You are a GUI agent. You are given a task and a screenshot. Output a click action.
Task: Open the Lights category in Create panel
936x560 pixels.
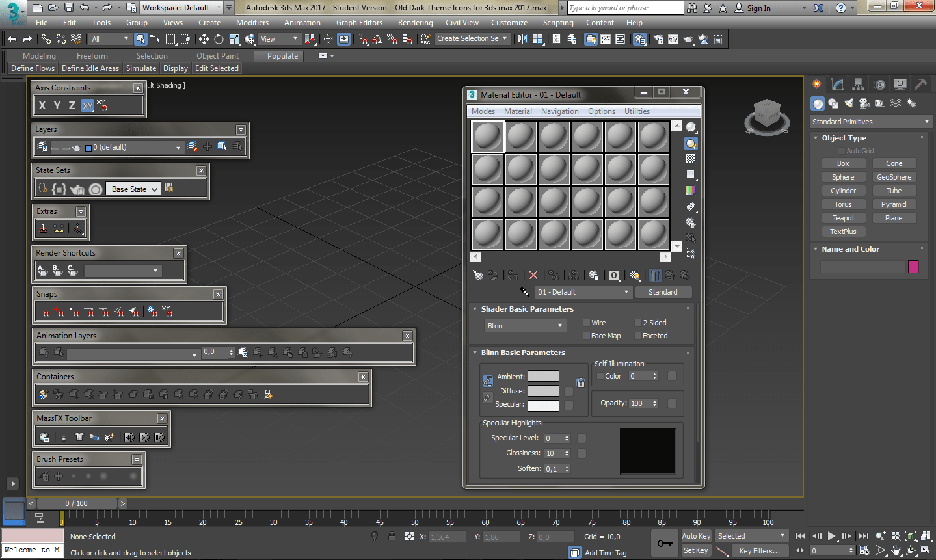coord(849,103)
